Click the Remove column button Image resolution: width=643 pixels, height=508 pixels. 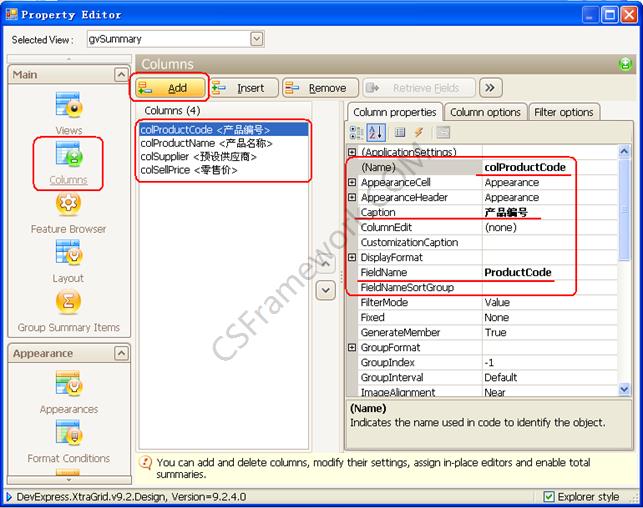tap(318, 88)
